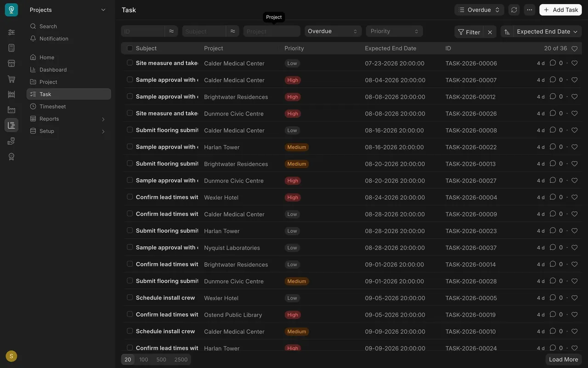Image resolution: width=588 pixels, height=368 pixels.
Task: Click the header heart icon next to 20 of 36
Action: tap(574, 48)
